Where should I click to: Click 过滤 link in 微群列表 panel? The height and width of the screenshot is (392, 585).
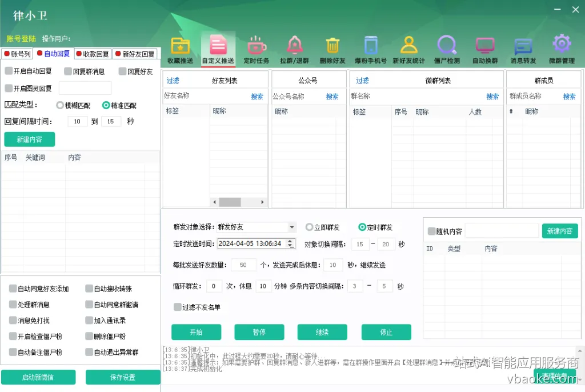point(362,81)
